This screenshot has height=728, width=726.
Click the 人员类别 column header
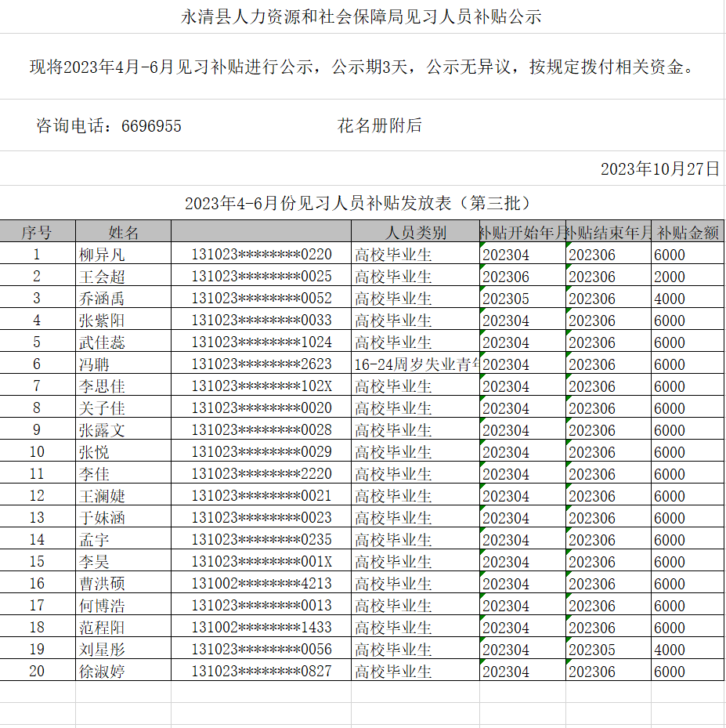(416, 232)
